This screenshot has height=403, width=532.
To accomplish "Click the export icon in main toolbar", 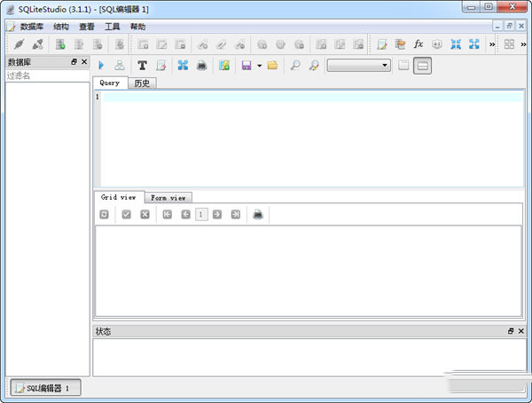I will [x=474, y=44].
